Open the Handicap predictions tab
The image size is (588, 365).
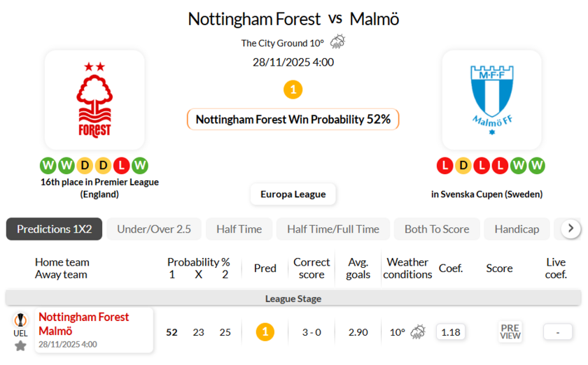[517, 229]
